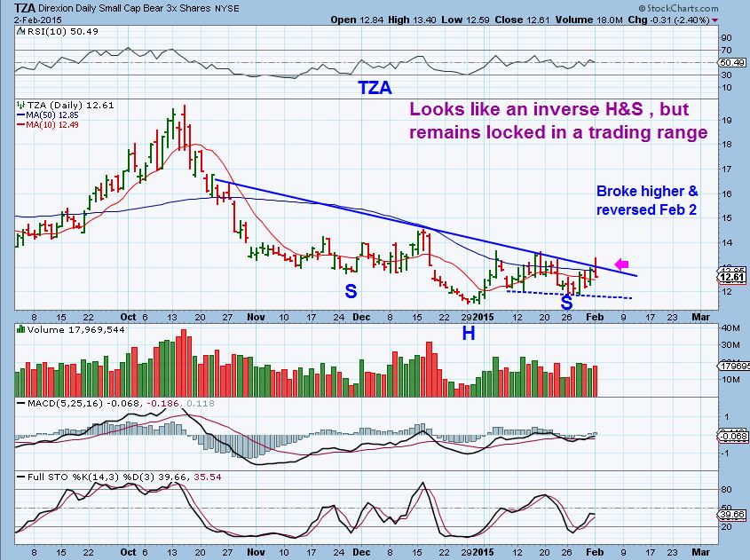Image resolution: width=750 pixels, height=560 pixels.
Task: Click the tallest red volume bar in mid-October
Action: pyautogui.click(x=184, y=363)
